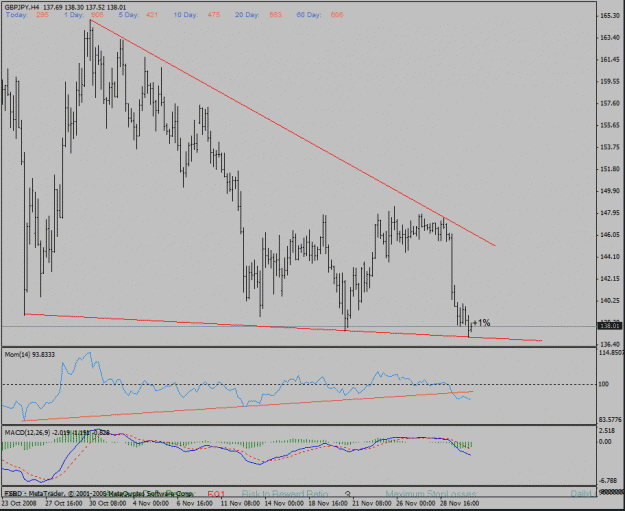The image size is (625, 511).
Task: Click the 144.10 price axis label
Action: click(610, 257)
